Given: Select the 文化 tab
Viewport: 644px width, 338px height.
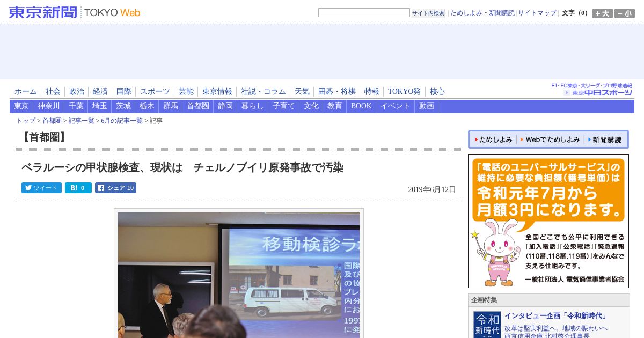Looking at the screenshot, I should pos(311,106).
